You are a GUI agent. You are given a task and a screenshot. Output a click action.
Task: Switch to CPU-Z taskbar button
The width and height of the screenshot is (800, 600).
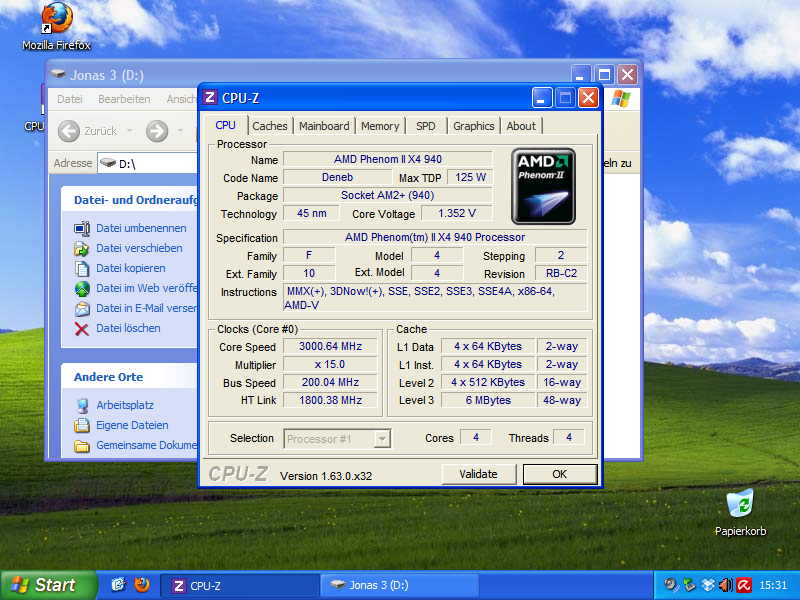pos(240,585)
